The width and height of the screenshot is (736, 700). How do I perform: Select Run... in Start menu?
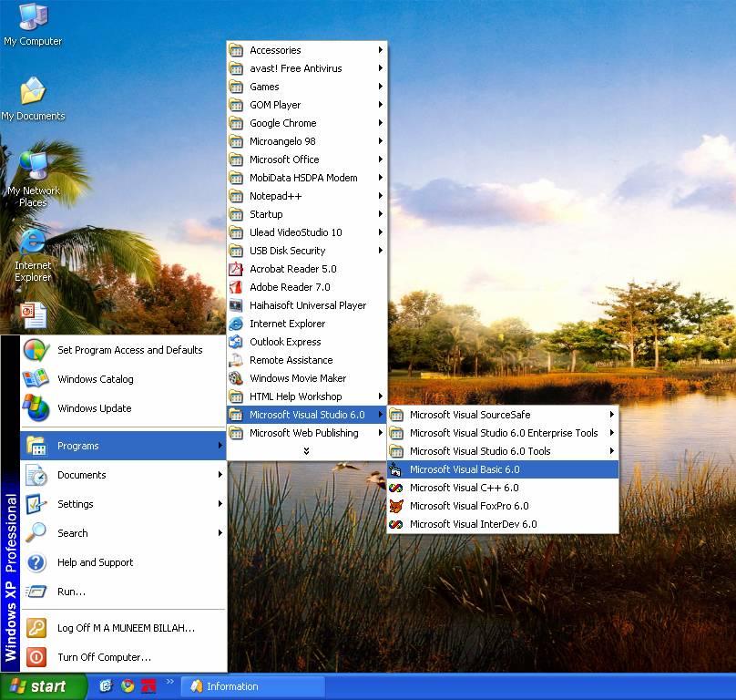pos(124,592)
